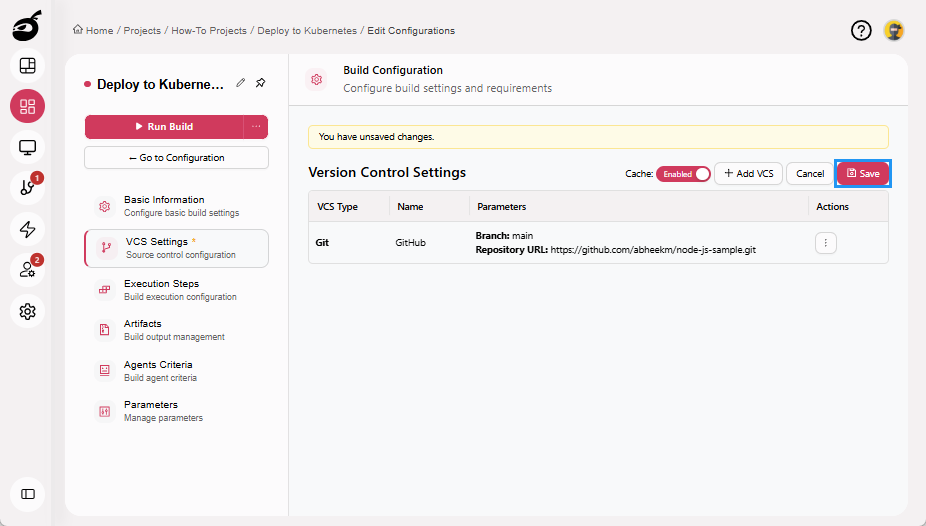Viewport: 926px width, 526px height.
Task: Collapse sidebar using panel toggle icon
Action: pos(27,494)
